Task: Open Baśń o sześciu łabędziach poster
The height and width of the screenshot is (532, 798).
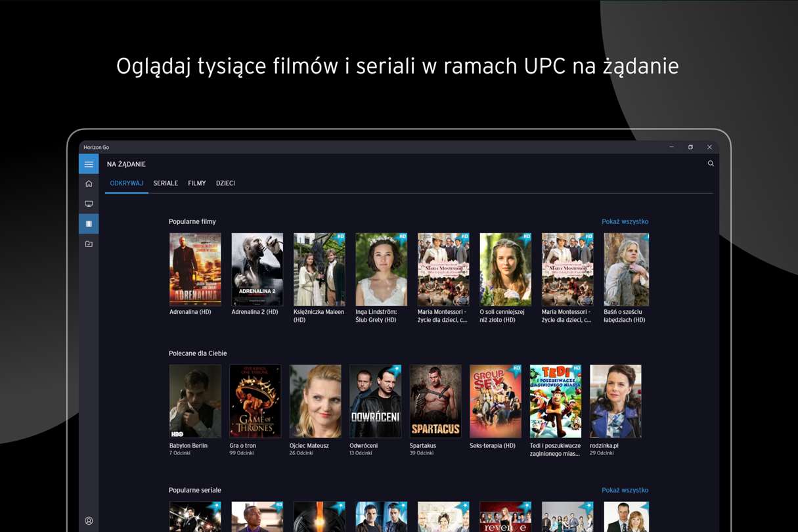Action: click(627, 269)
